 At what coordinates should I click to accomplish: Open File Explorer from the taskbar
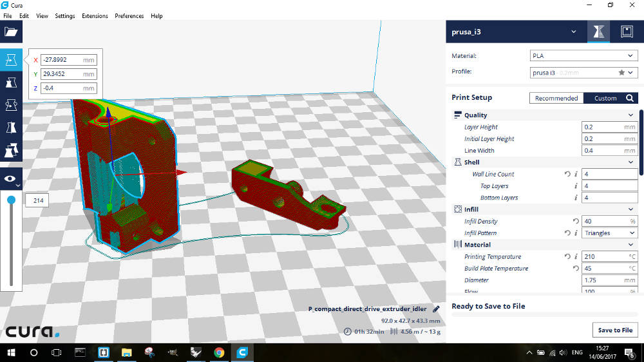[x=126, y=352]
